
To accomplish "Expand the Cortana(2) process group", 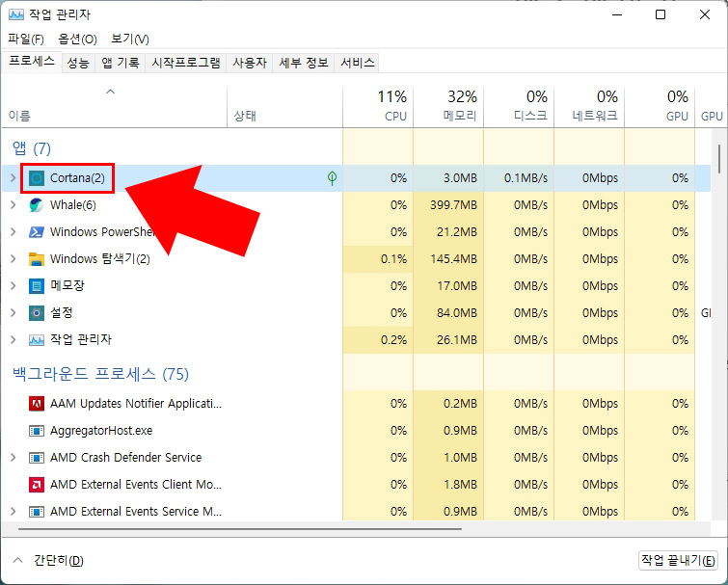I will click(x=13, y=178).
